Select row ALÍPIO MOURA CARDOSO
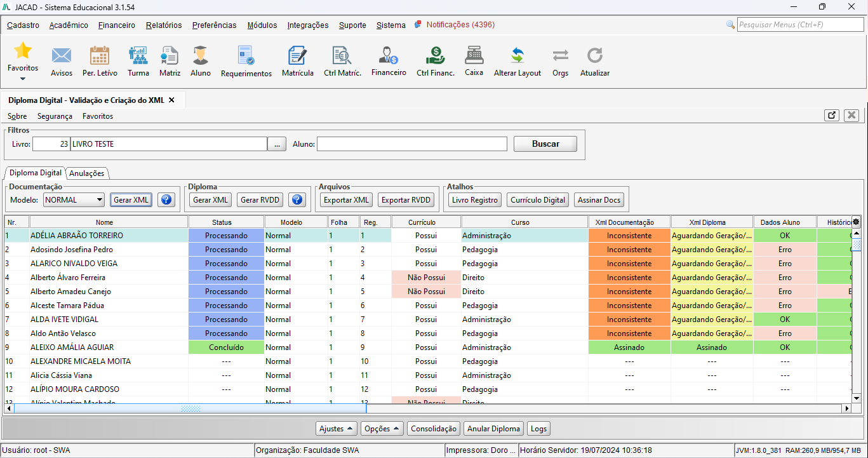This screenshot has height=458, width=868. point(429,389)
